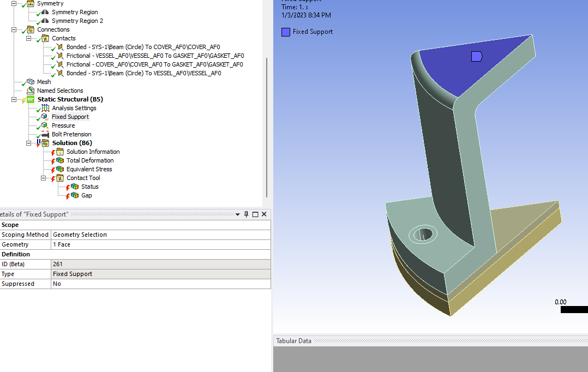The height and width of the screenshot is (372, 588).
Task: Click the Gap result icon
Action: click(x=75, y=195)
